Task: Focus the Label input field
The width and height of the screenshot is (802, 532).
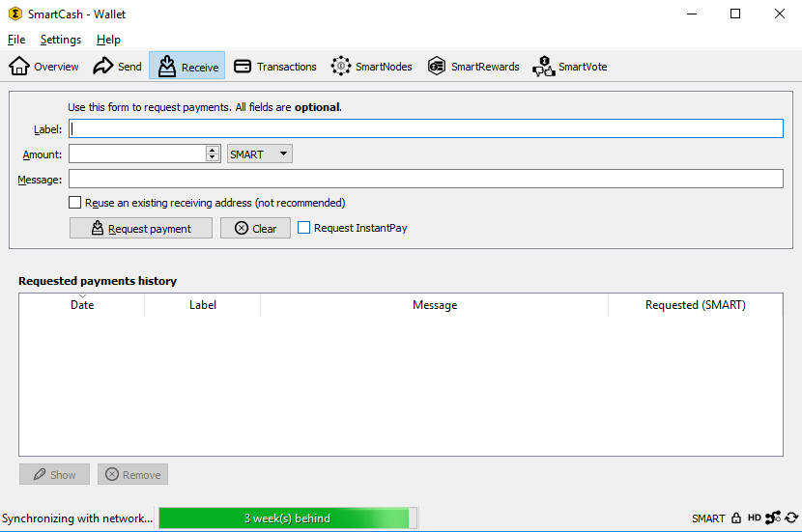Action: tap(426, 128)
